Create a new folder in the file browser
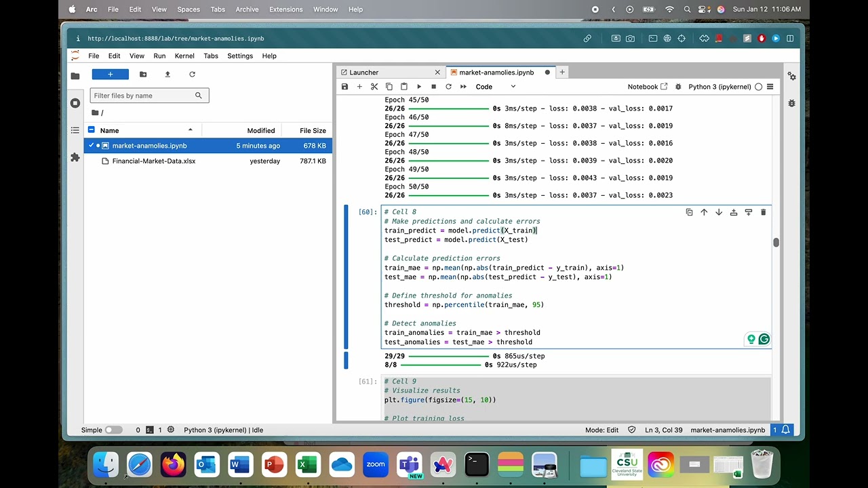Screen dimensions: 868x488 tap(143, 74)
